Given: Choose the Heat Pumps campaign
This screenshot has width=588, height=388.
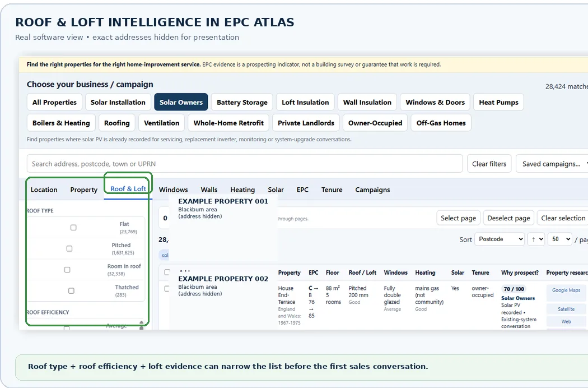Looking at the screenshot, I should 498,102.
